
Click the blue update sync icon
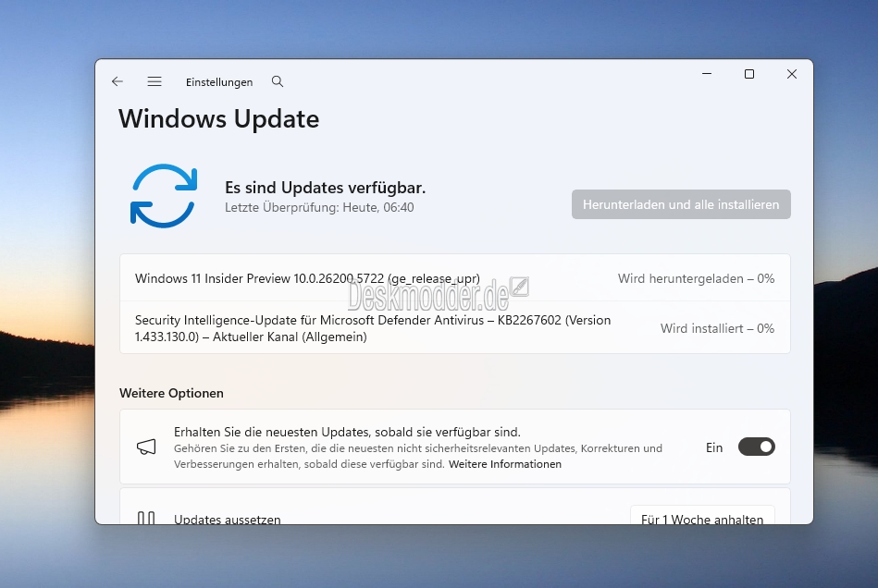pyautogui.click(x=164, y=196)
